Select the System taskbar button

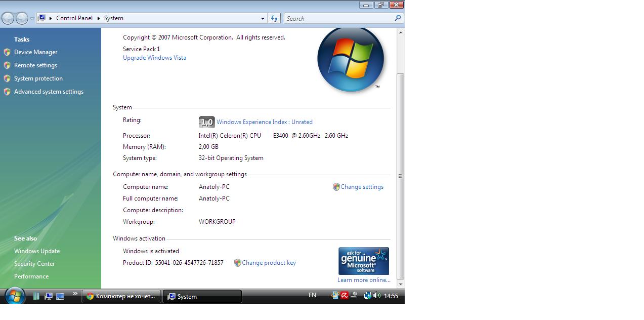click(202, 296)
